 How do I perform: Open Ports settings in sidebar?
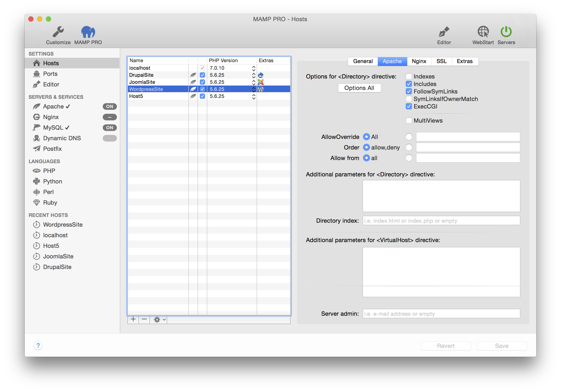tap(72, 74)
